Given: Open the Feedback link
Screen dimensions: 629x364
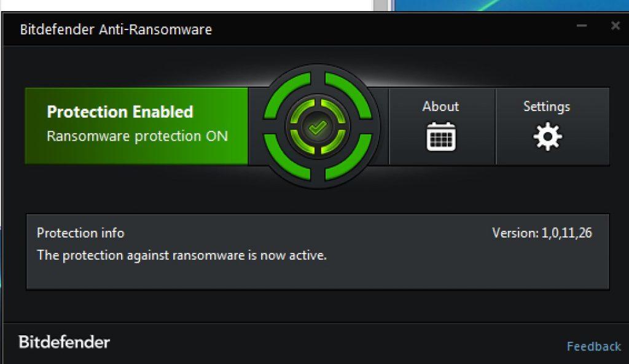Looking at the screenshot, I should (x=592, y=346).
